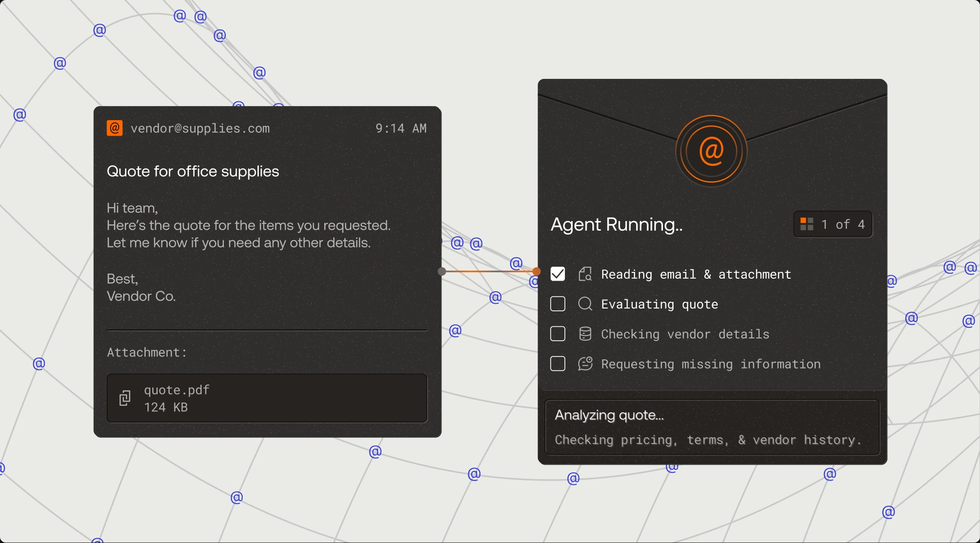Click the vendor@supplies.com sender address
This screenshot has width=980, height=543.
point(200,128)
